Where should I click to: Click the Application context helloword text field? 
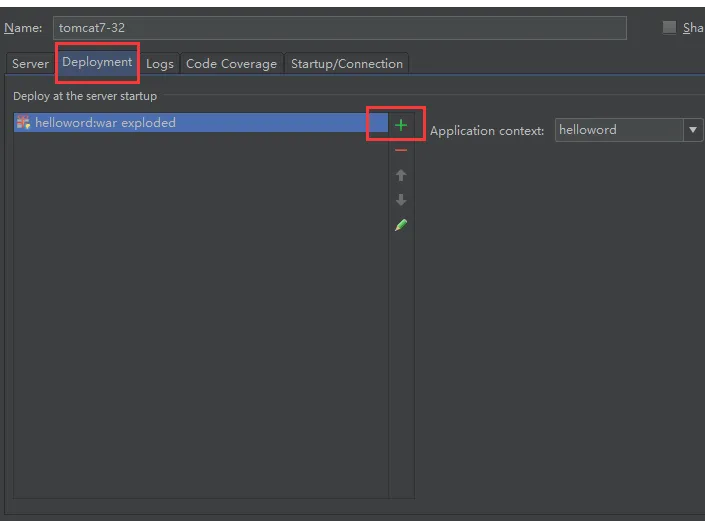pos(619,130)
